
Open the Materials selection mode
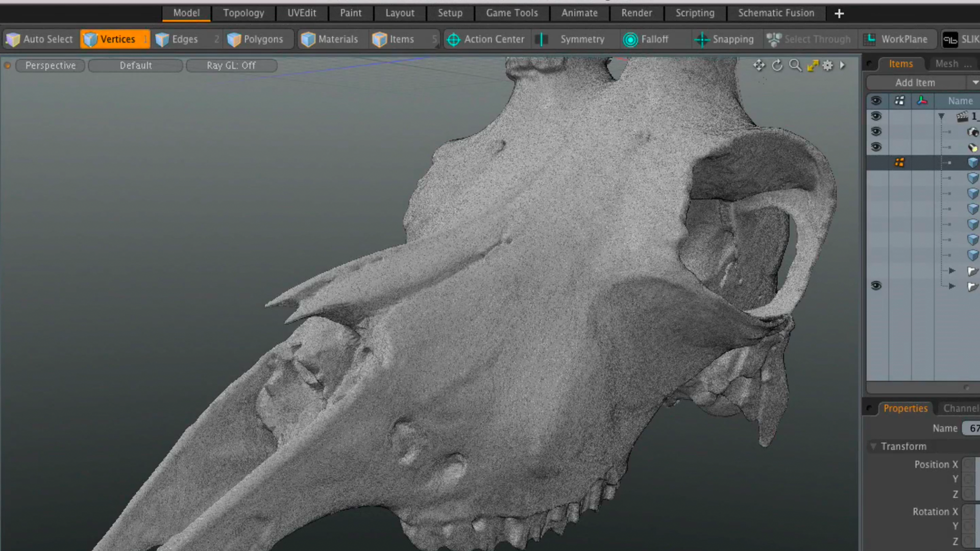tap(308, 39)
